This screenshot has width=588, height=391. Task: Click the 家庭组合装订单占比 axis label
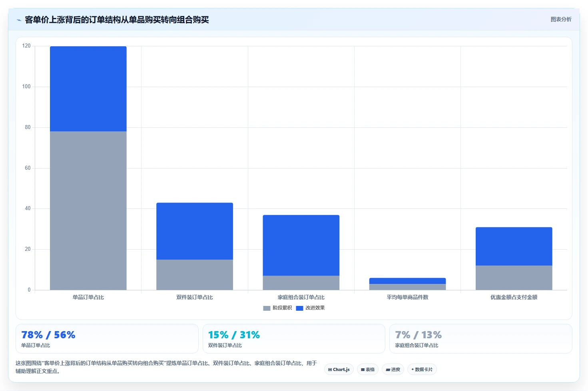(301, 297)
